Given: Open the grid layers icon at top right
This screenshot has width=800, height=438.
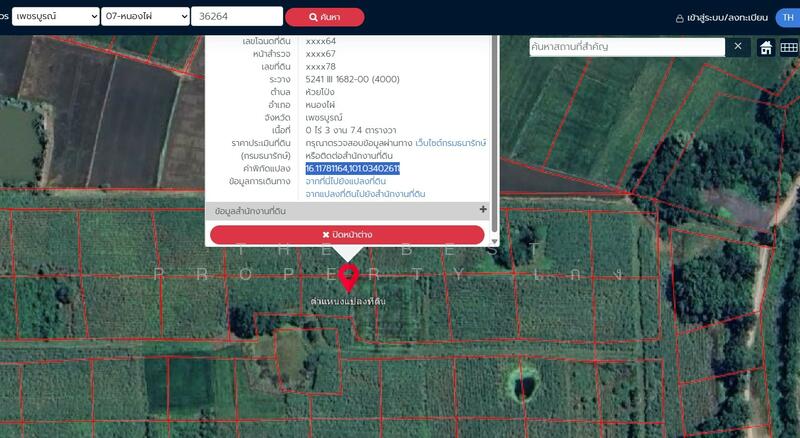Looking at the screenshot, I should (x=788, y=47).
